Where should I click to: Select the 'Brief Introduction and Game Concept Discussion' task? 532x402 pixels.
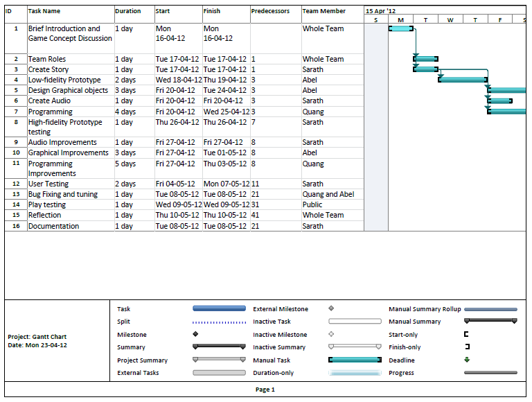70,33
